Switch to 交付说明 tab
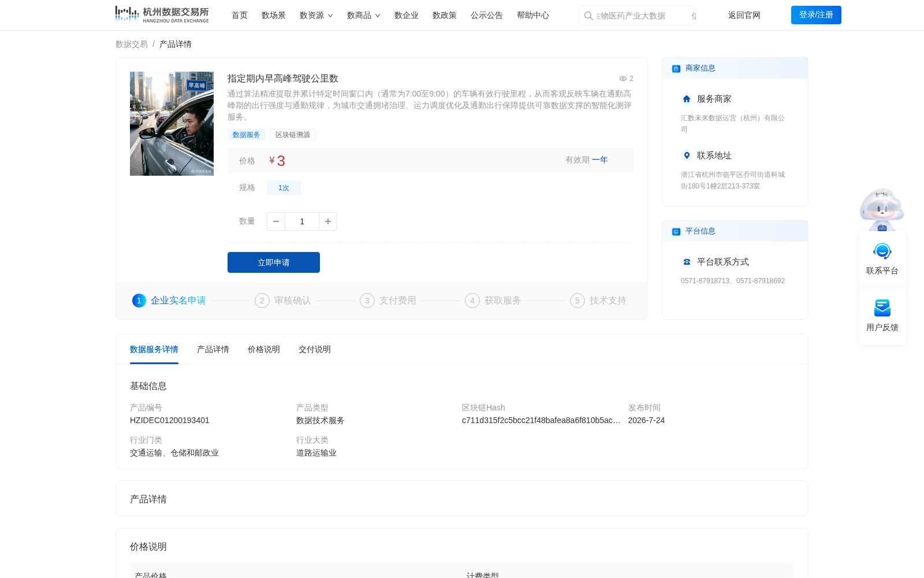This screenshot has height=578, width=924. click(315, 349)
